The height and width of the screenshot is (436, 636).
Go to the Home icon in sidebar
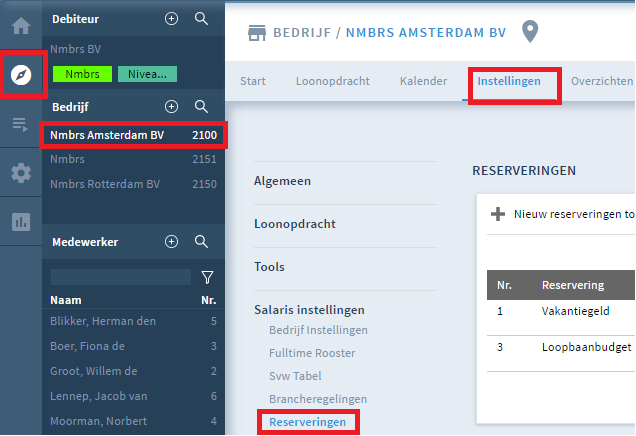(x=21, y=26)
